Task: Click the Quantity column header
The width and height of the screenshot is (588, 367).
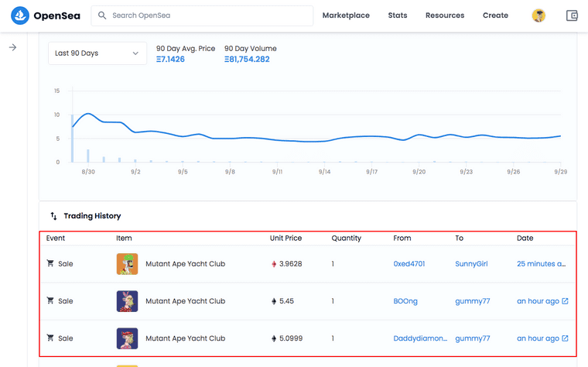Action: tap(346, 238)
